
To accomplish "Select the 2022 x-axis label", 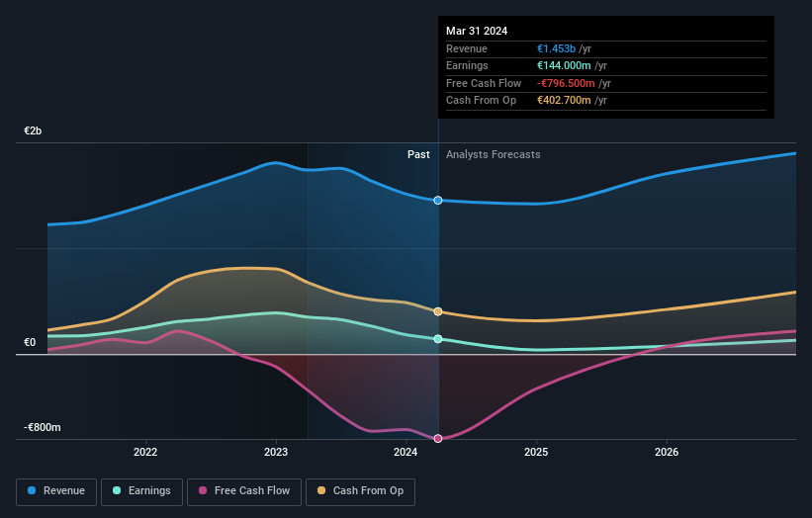I will pyautogui.click(x=145, y=452).
